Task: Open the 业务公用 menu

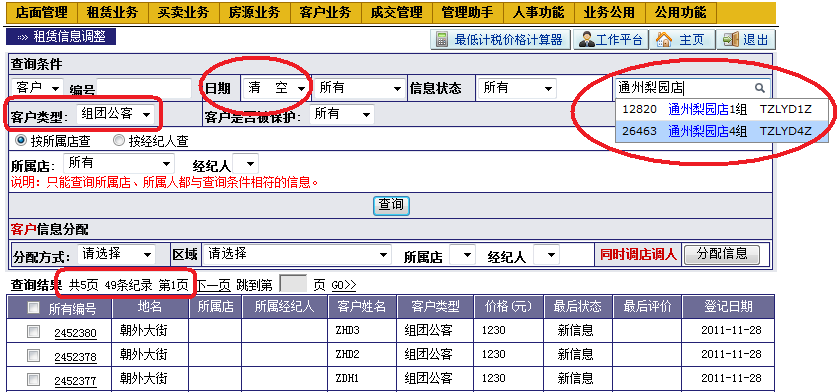Action: click(x=609, y=12)
